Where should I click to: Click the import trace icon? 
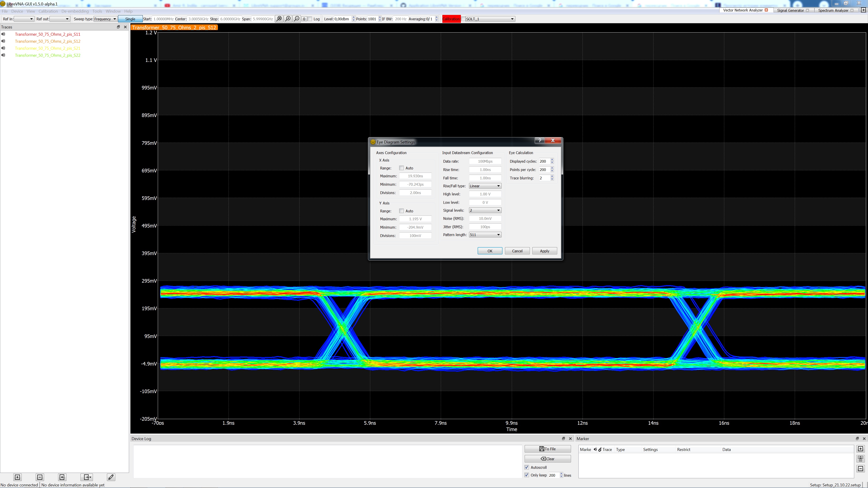[x=62, y=477]
